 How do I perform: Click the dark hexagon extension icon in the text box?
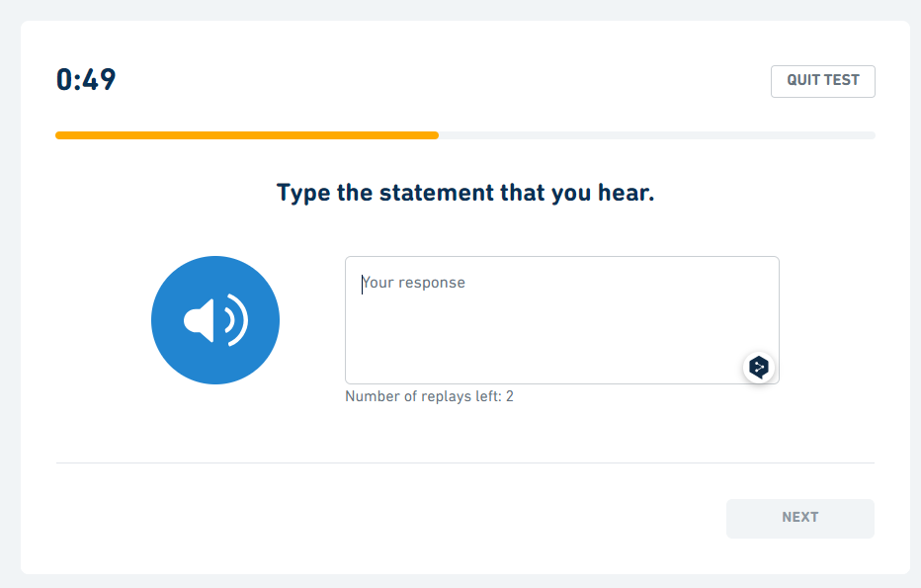pos(759,368)
